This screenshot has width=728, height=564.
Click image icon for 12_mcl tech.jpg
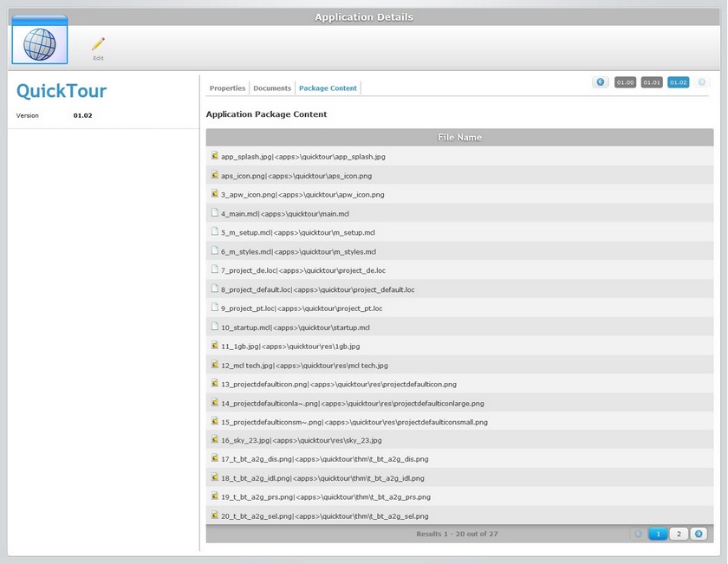[x=215, y=365]
